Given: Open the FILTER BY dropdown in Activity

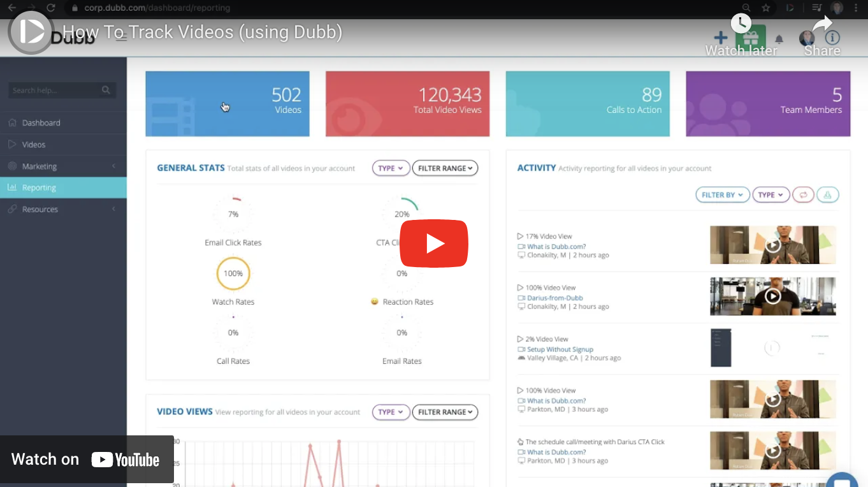Looking at the screenshot, I should (723, 195).
